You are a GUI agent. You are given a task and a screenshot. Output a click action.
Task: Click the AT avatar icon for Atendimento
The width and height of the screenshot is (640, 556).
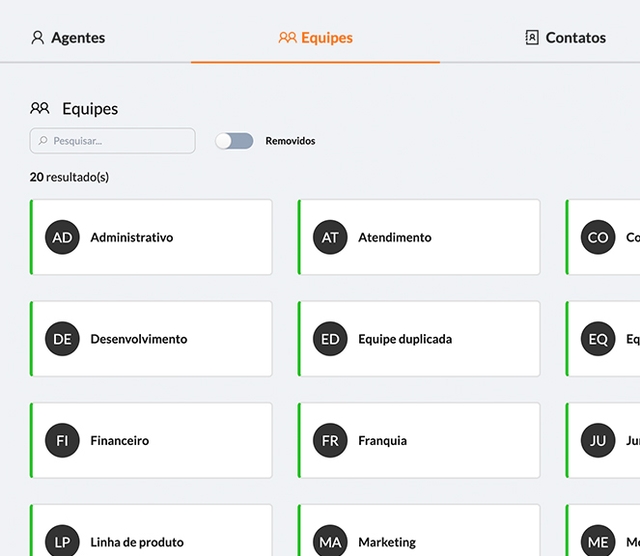[330, 237]
